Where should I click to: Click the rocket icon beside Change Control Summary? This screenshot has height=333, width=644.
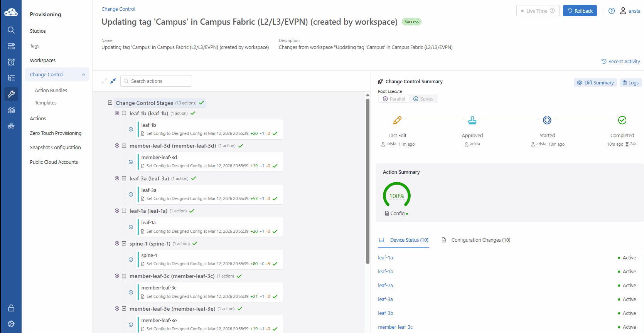(380, 81)
